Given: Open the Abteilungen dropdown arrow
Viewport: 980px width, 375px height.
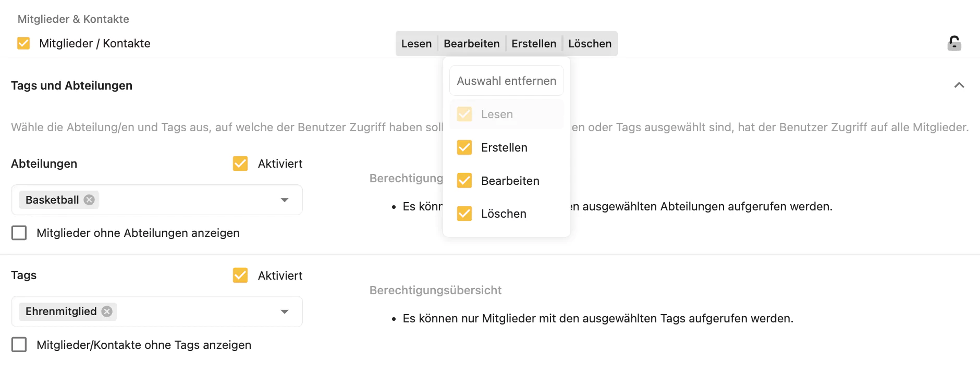Looking at the screenshot, I should [x=285, y=200].
